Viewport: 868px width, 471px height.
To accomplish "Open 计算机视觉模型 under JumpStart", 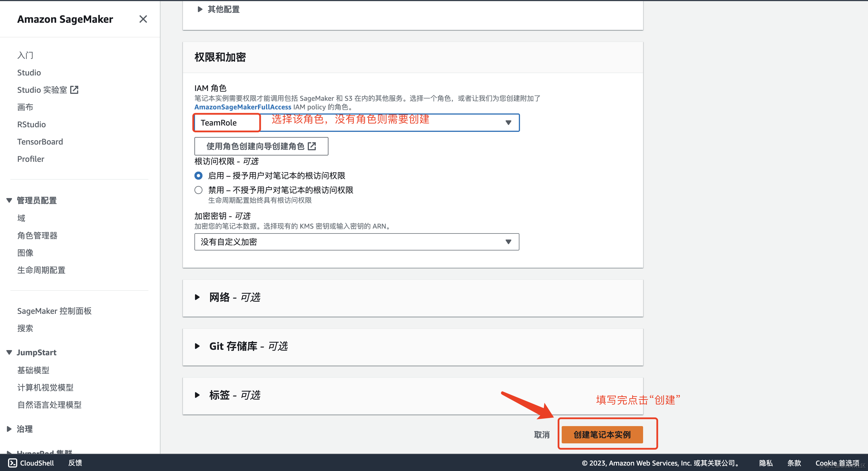I will tap(45, 388).
